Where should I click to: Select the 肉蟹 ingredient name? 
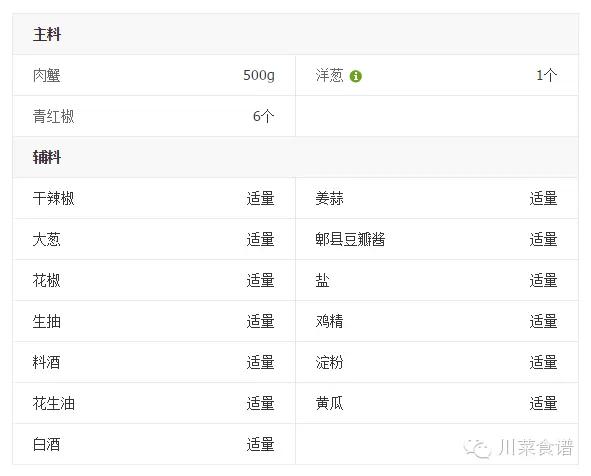coord(46,75)
